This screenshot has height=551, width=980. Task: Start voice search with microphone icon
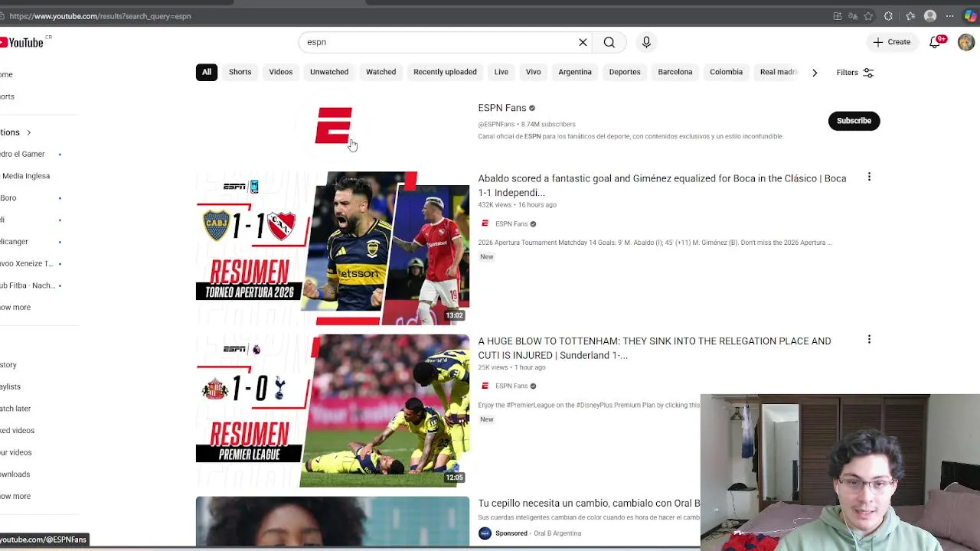tap(646, 42)
